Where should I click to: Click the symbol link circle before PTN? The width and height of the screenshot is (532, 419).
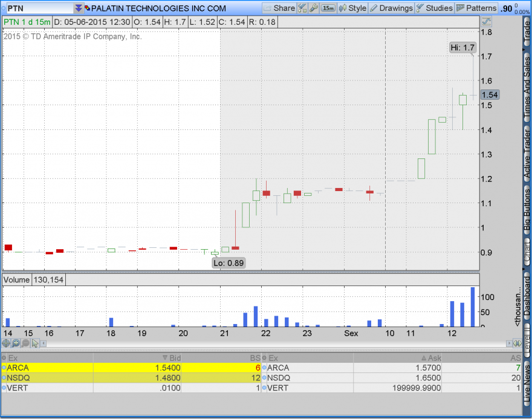coord(4,8)
